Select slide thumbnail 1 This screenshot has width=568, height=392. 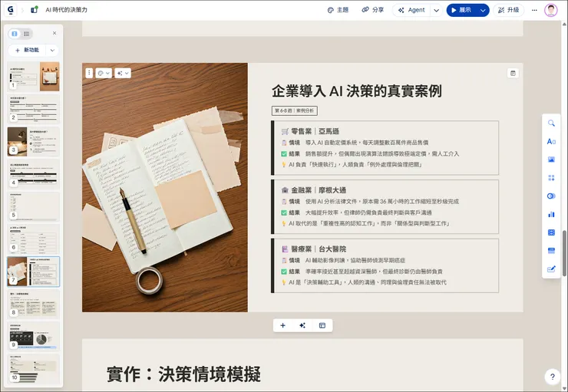click(x=33, y=77)
